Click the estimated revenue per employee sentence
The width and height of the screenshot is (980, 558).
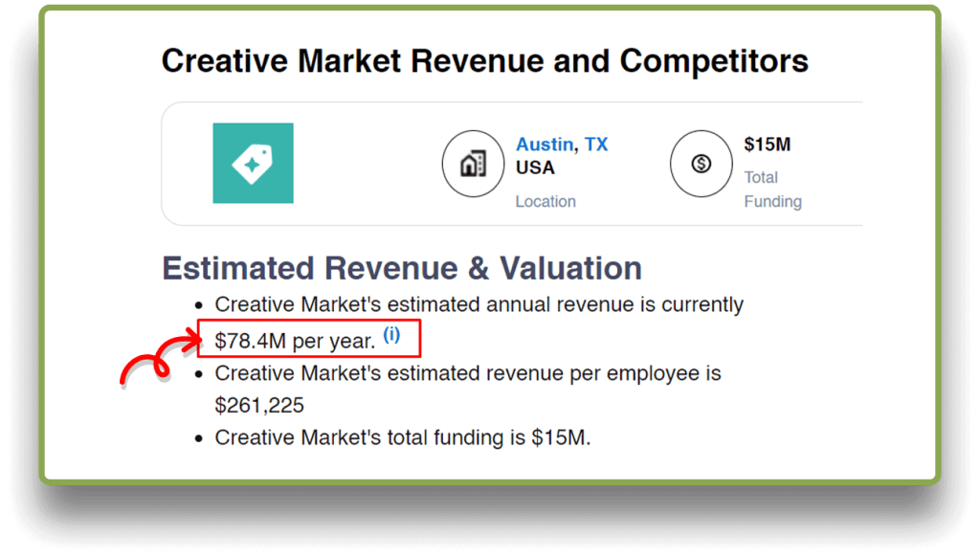[x=467, y=372]
